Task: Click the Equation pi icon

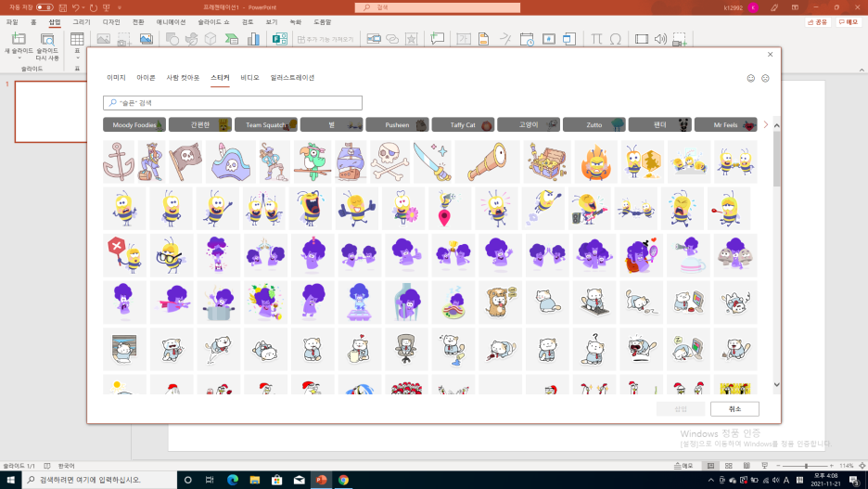Action: click(x=596, y=39)
